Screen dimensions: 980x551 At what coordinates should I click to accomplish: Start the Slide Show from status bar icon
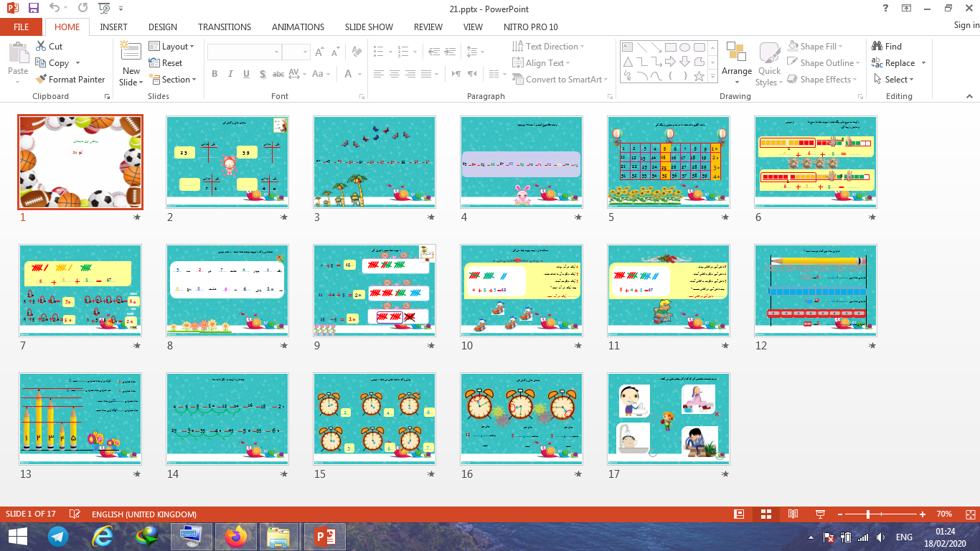[x=820, y=514]
